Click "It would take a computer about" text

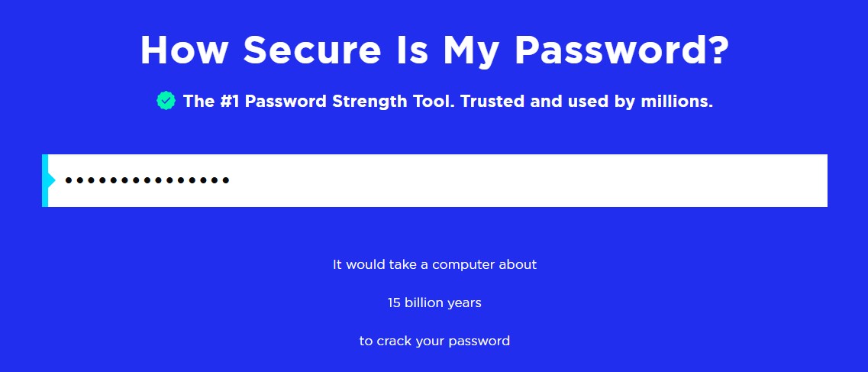click(434, 265)
